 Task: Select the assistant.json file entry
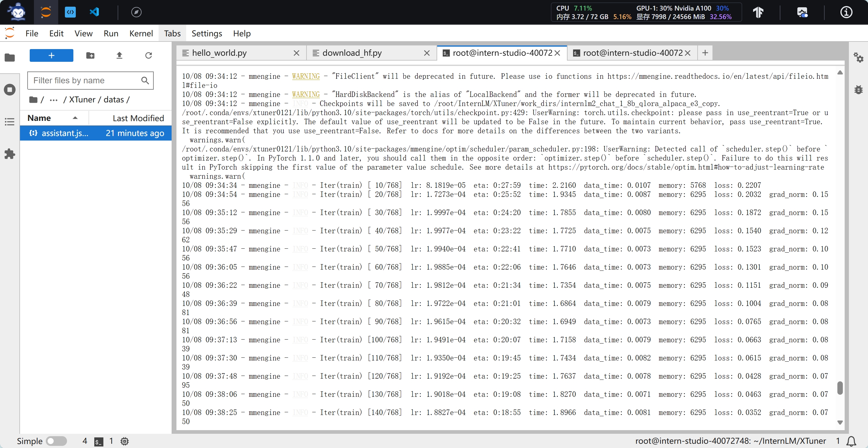click(65, 133)
